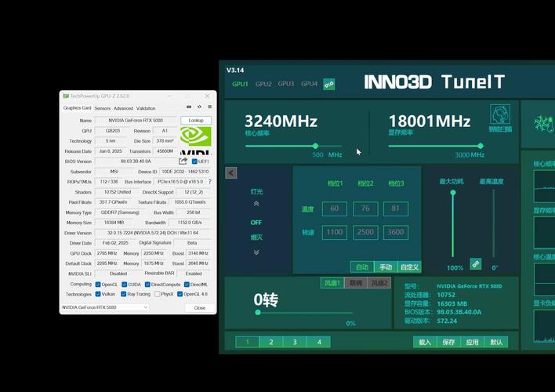The height and width of the screenshot is (392, 555).
Task: Toggle the CUDA checkbox
Action: [124, 285]
